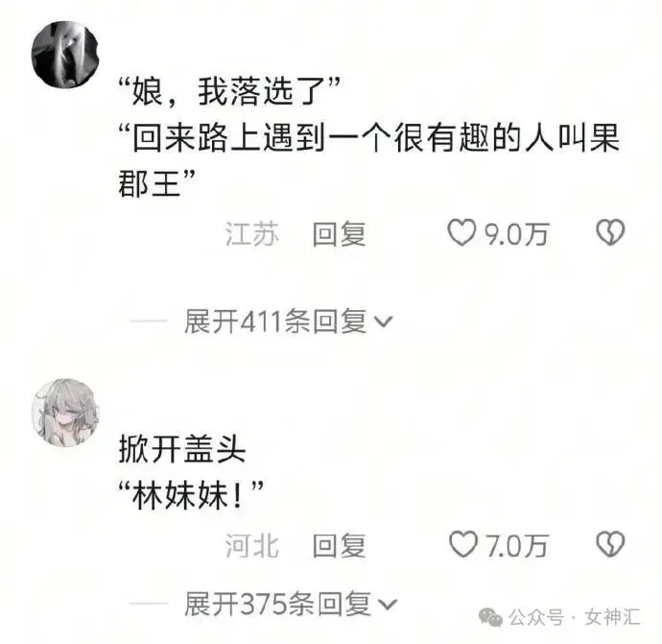
Task: Select the “娘，我落选了” comment text
Action: click(x=229, y=91)
